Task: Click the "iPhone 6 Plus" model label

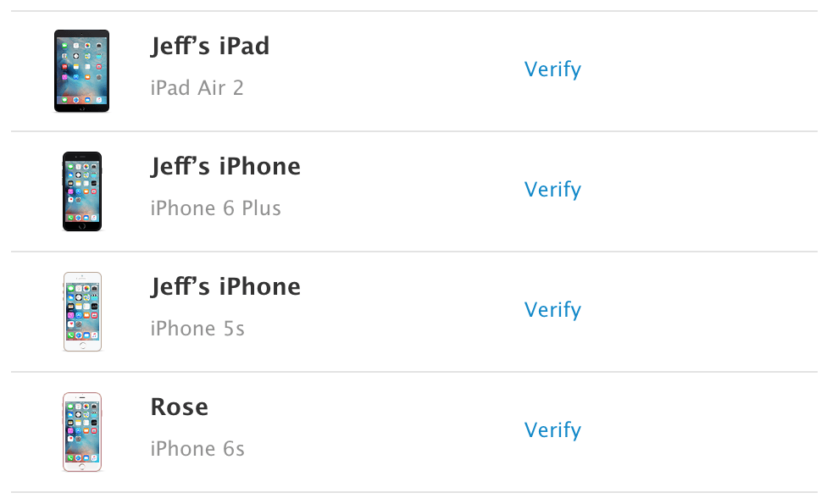Action: (215, 208)
